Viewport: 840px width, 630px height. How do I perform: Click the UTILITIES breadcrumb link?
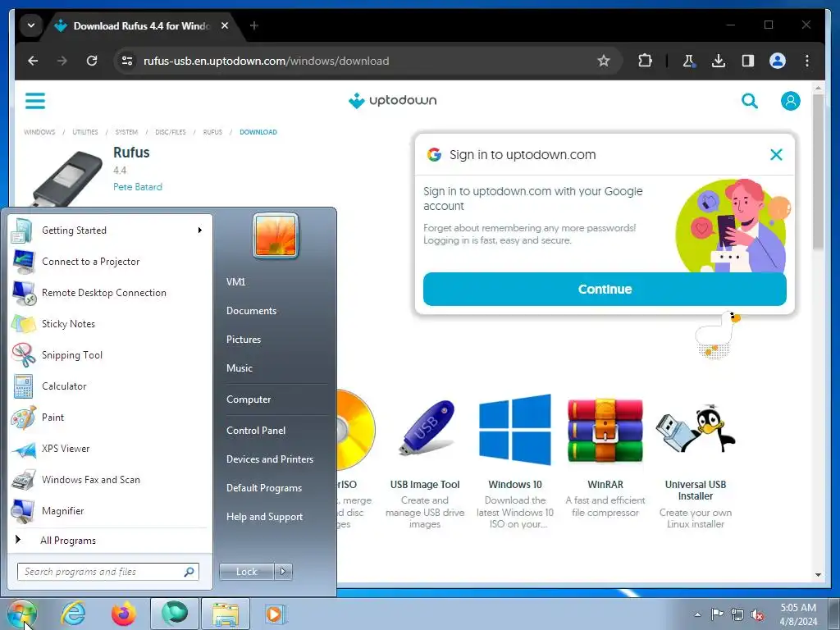pos(85,132)
